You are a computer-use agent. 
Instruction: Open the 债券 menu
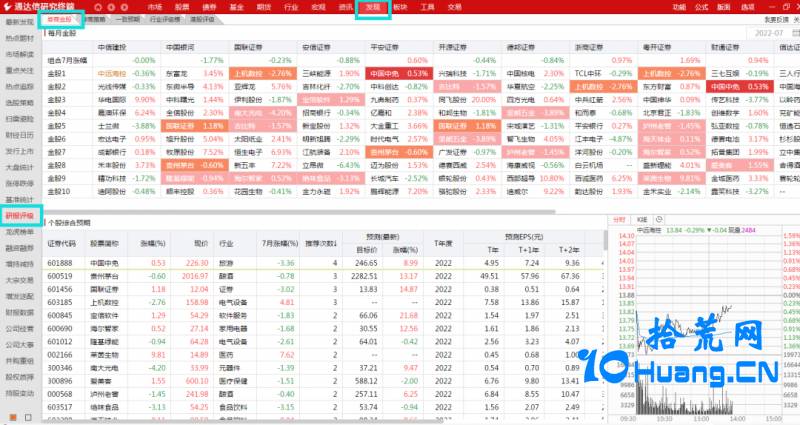click(209, 7)
